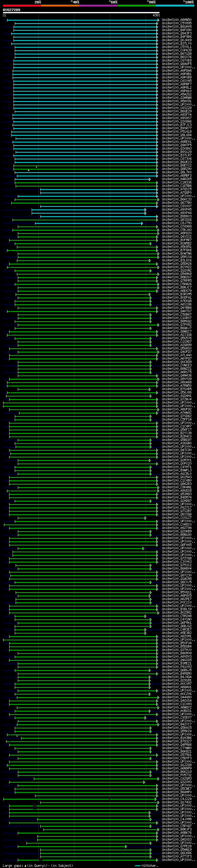Select hit label UniRef100_A9XP44
The image size is (197, 868).
tap(177, 213)
